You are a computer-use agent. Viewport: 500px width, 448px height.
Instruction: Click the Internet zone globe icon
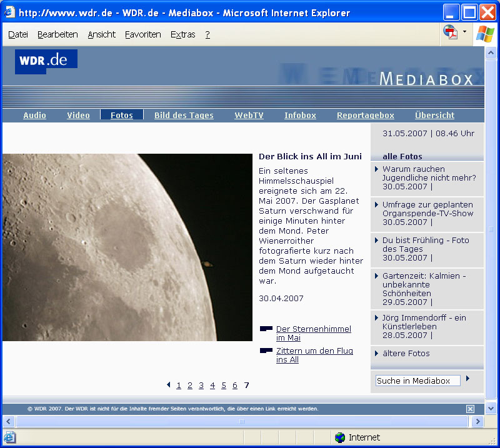coord(340,437)
